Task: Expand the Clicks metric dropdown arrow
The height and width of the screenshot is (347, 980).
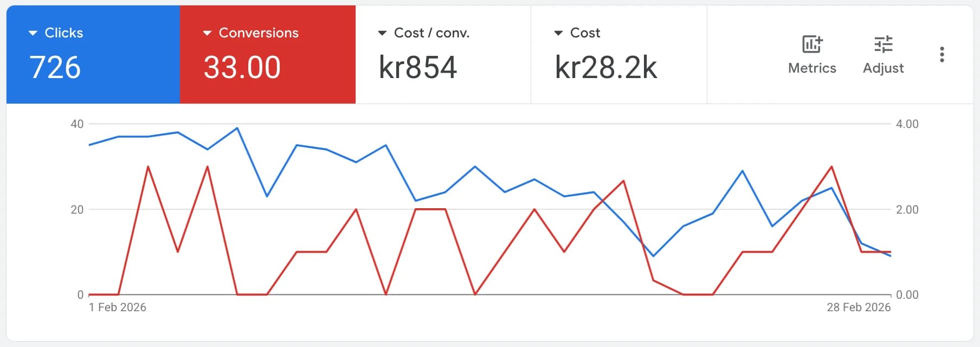Action: (33, 33)
